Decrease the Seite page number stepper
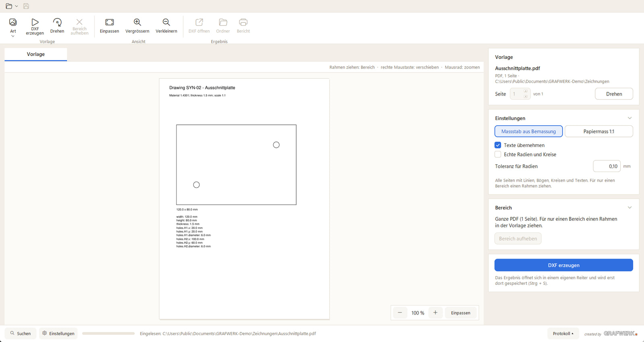The image size is (644, 342). point(526,96)
